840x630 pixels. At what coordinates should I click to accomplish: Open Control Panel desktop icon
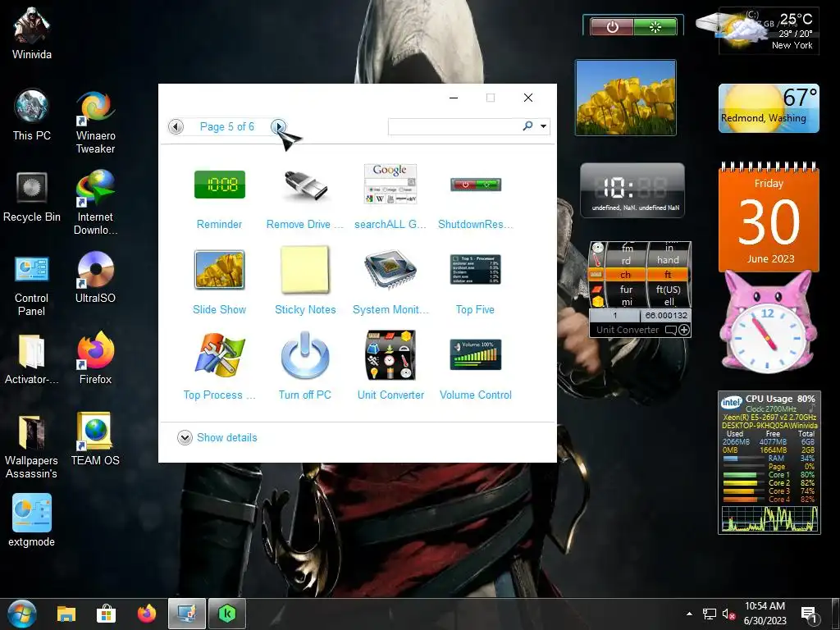pos(32,285)
